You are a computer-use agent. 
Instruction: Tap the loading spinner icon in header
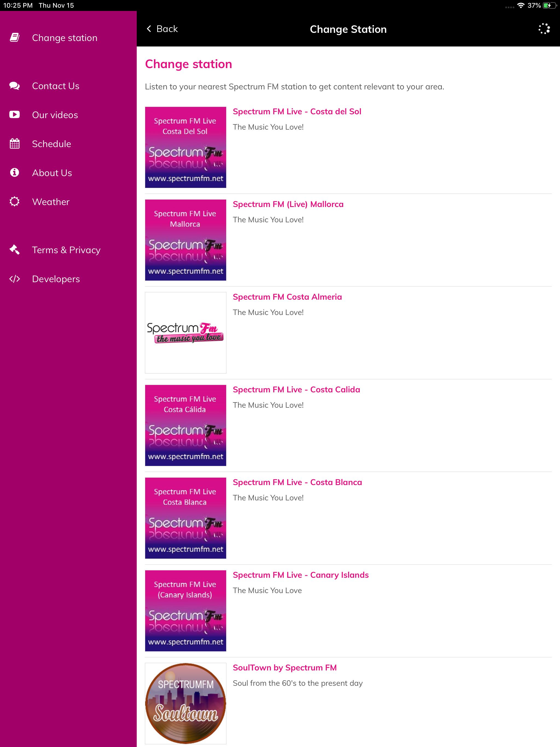click(544, 29)
